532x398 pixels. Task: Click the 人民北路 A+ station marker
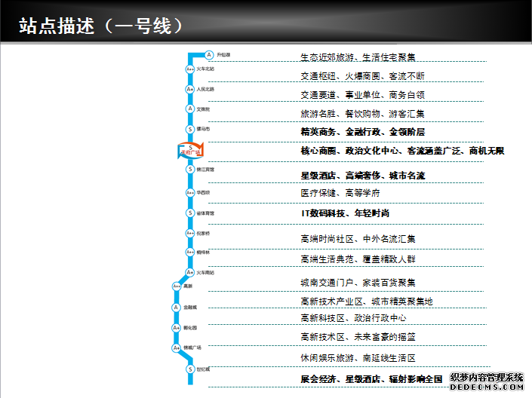click(x=190, y=89)
